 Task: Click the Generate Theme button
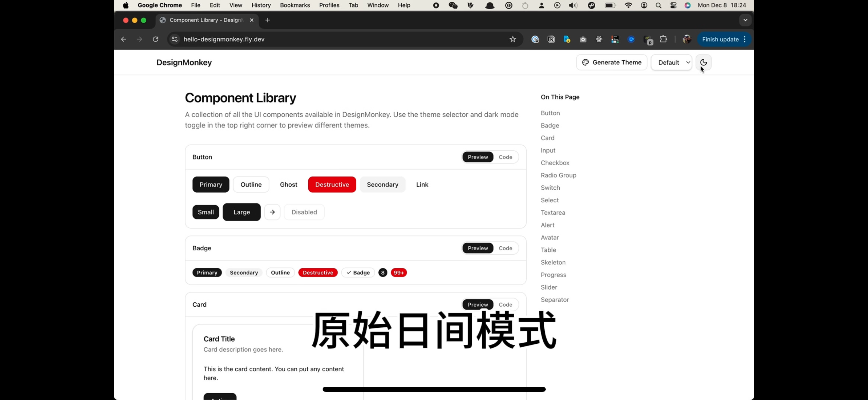pyautogui.click(x=612, y=62)
